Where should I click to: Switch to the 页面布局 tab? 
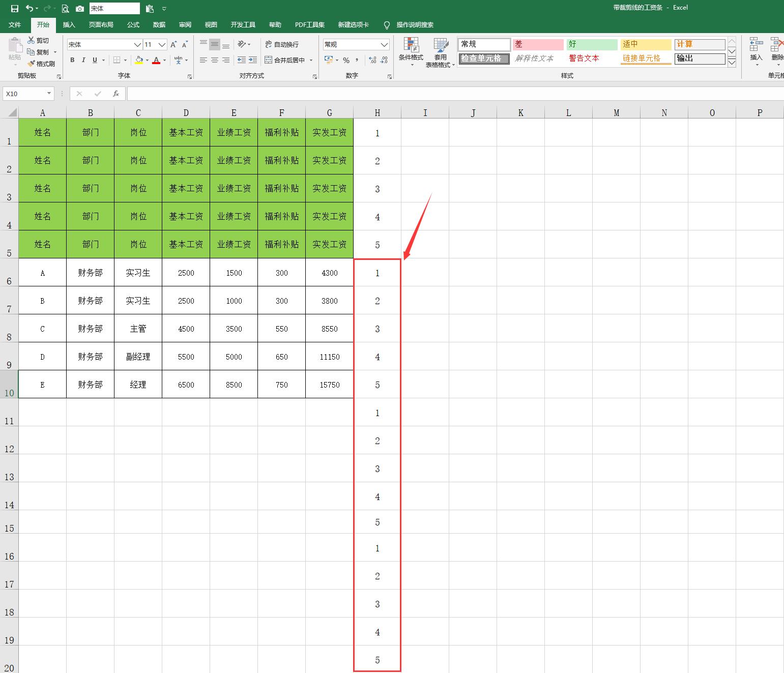(x=101, y=24)
